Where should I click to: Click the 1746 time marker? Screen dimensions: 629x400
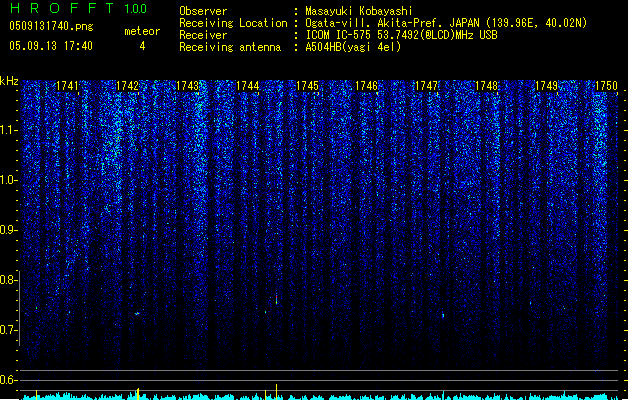(366, 86)
